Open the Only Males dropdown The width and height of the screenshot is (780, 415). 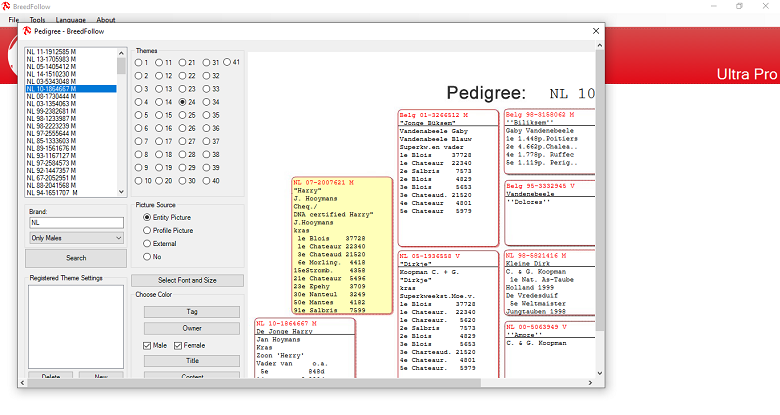coord(75,238)
